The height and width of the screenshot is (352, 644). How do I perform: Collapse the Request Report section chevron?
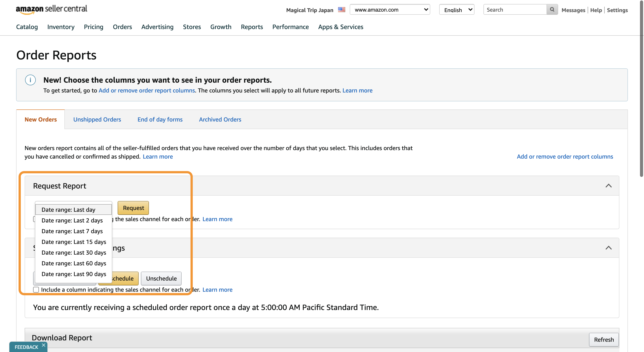pyautogui.click(x=608, y=186)
